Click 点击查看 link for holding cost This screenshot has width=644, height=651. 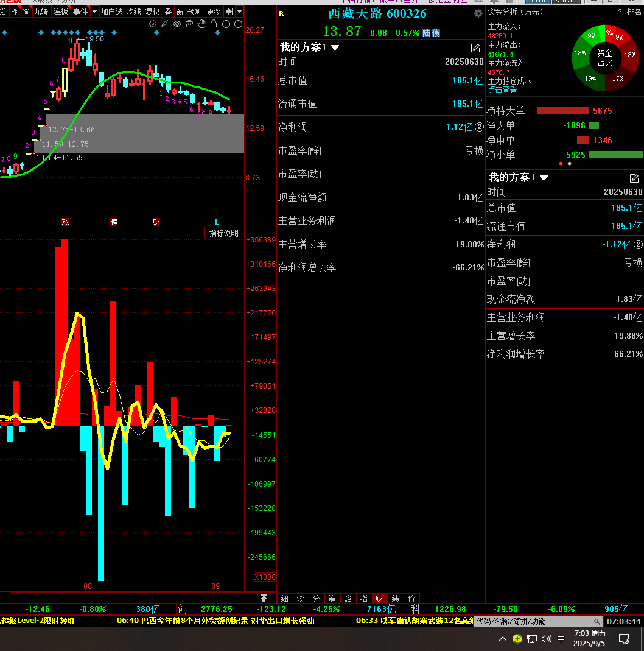coord(503,90)
